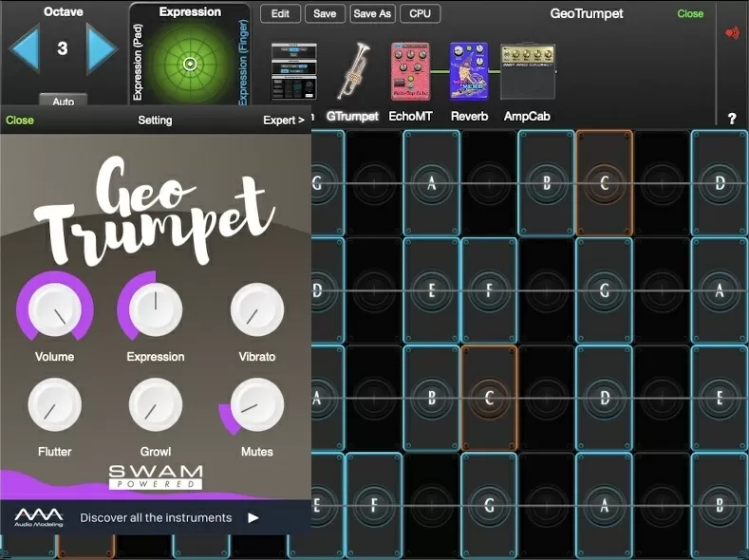The image size is (749, 560).
Task: Click the Vibrato knob
Action: 257,308
